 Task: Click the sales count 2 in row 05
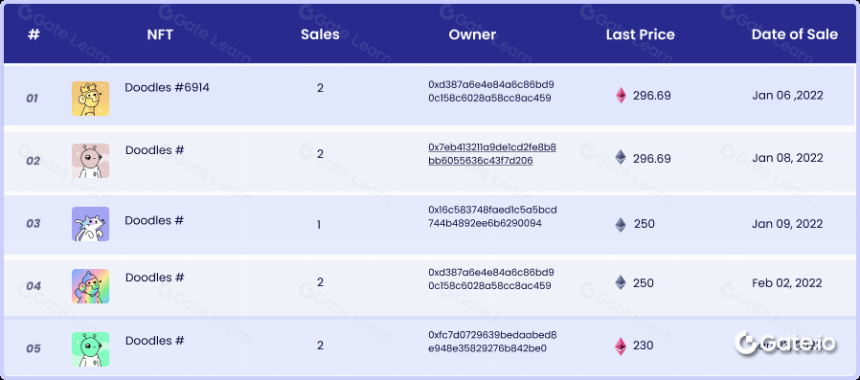click(320, 345)
